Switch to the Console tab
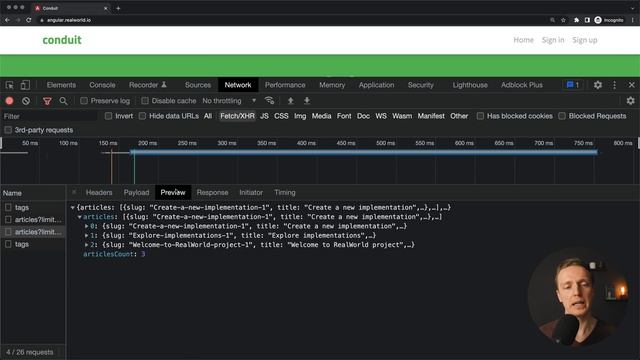 (102, 85)
